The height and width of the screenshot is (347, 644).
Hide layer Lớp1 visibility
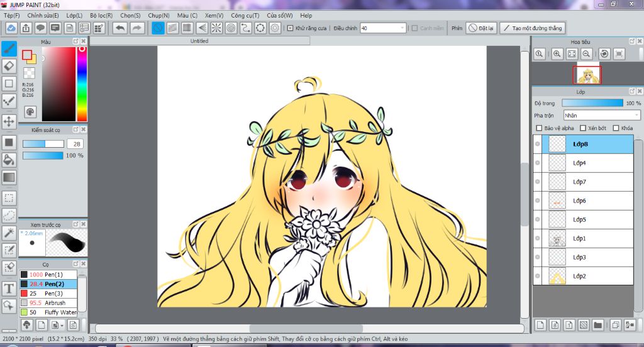tap(537, 239)
